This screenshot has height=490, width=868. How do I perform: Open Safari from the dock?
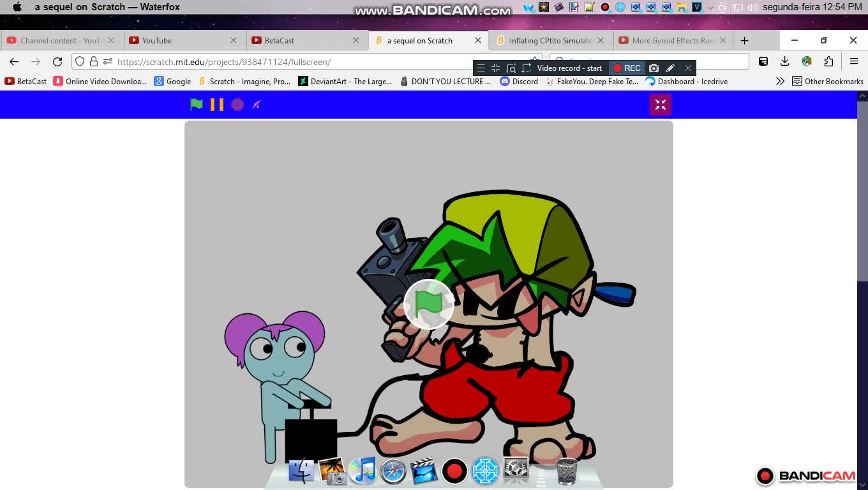pyautogui.click(x=393, y=471)
